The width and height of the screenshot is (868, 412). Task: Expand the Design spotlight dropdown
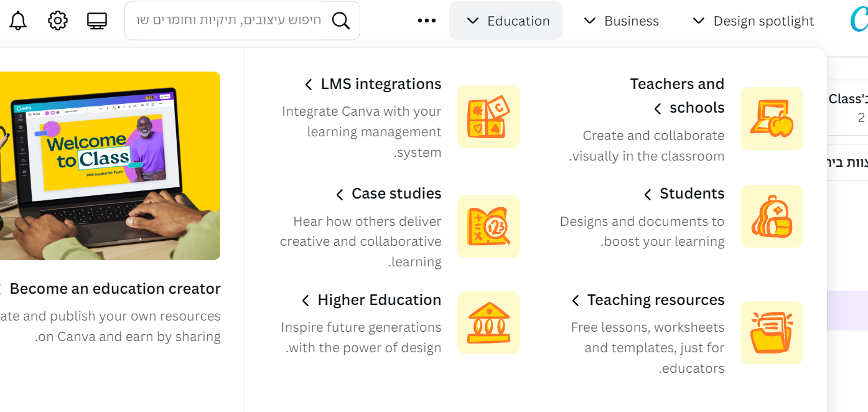click(x=753, y=21)
